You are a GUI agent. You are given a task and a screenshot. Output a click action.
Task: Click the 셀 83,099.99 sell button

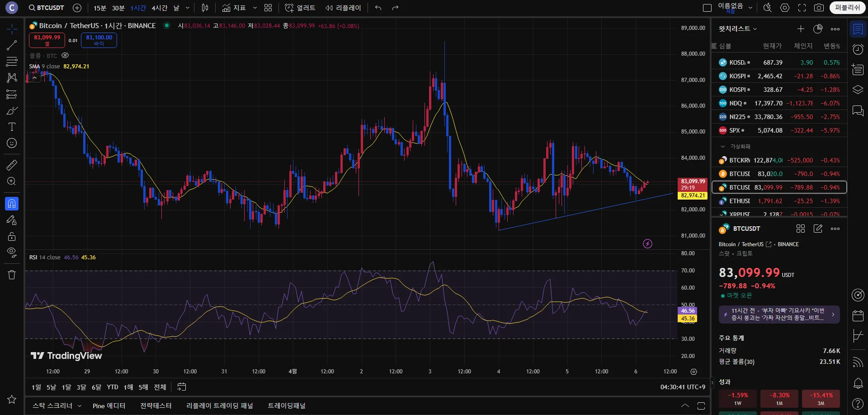click(x=47, y=40)
